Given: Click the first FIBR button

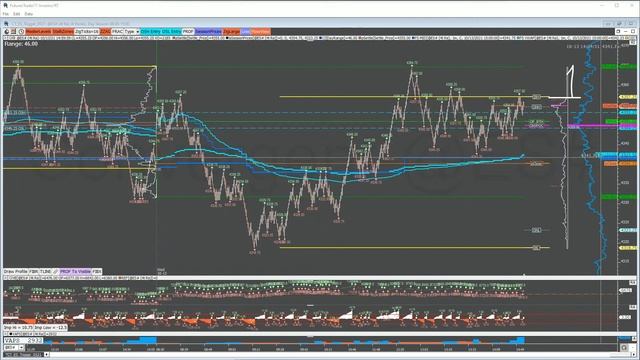Looking at the screenshot, I should [x=34, y=271].
